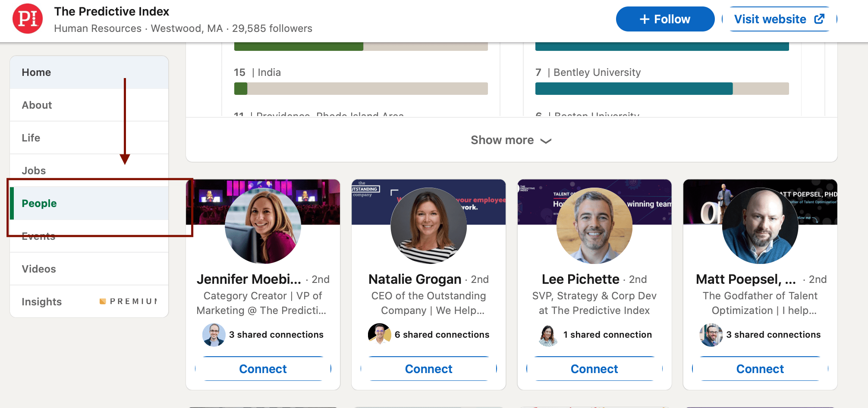Click Jennifer Moebi name link
This screenshot has height=408, width=868.
click(249, 279)
